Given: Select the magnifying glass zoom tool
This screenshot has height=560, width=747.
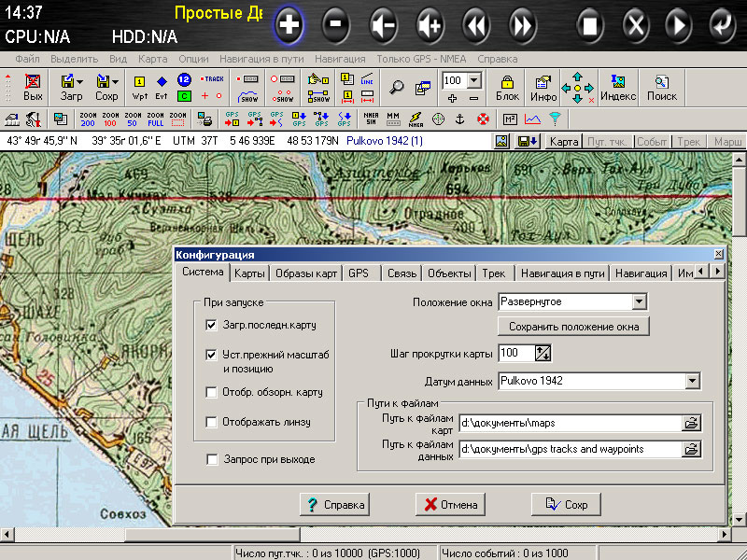Looking at the screenshot, I should pyautogui.click(x=397, y=88).
